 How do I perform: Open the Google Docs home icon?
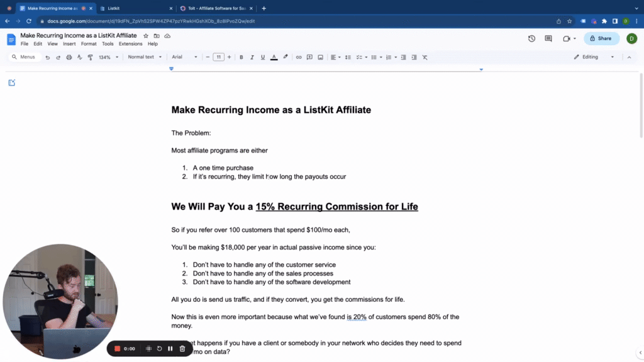(x=11, y=40)
